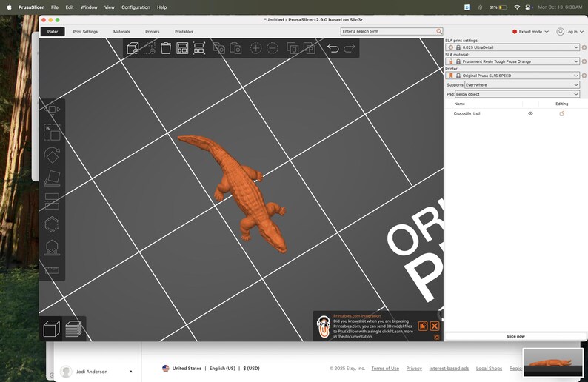Open Printer Original Prusa SL1S SPEED dropdown
This screenshot has height=382, width=588.
512,76
